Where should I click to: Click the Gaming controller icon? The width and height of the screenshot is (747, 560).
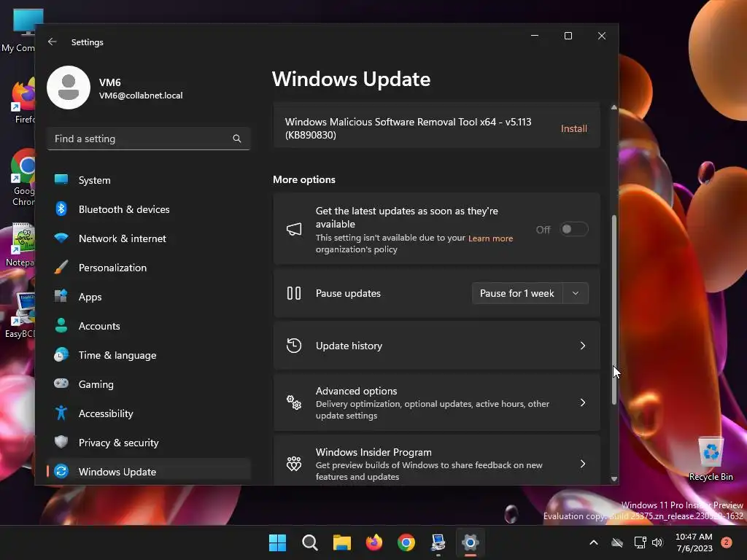(61, 384)
